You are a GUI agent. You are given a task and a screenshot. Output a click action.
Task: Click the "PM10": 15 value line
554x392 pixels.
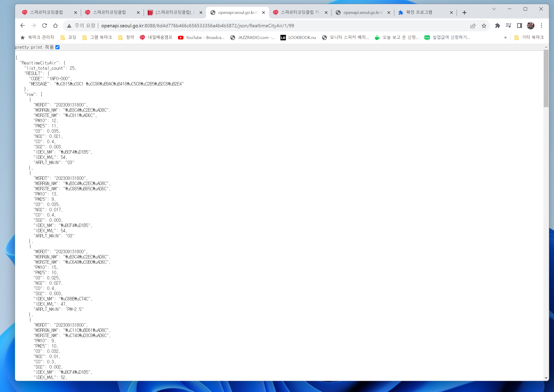pos(46,267)
